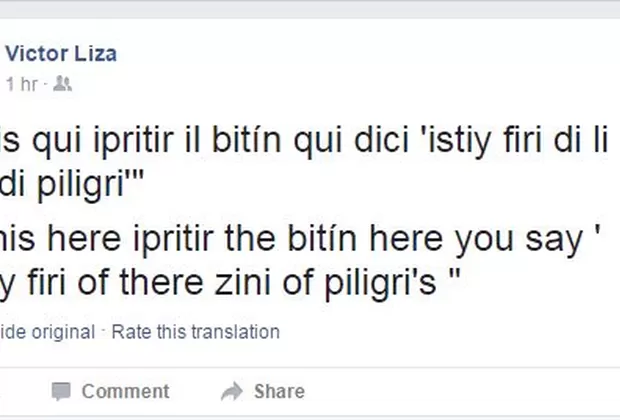Screen dimensions: 620x420
Task: Hide the original post text
Action: [x=48, y=331]
